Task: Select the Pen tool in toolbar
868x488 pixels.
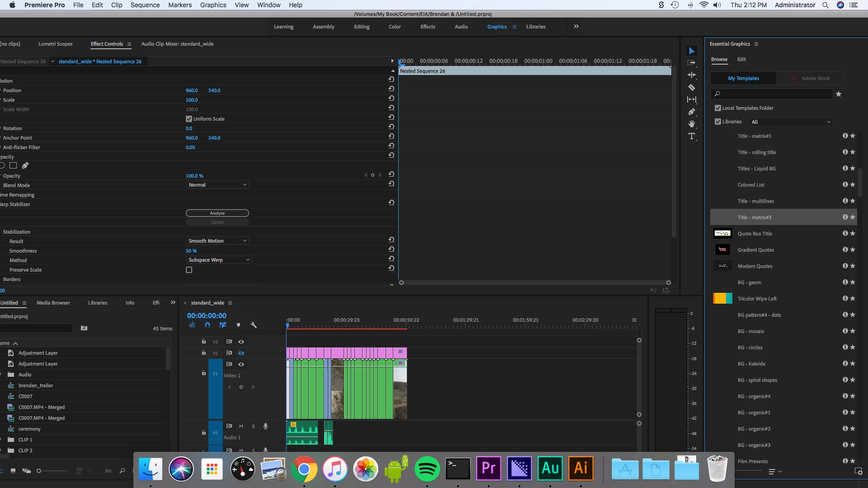Action: [691, 112]
